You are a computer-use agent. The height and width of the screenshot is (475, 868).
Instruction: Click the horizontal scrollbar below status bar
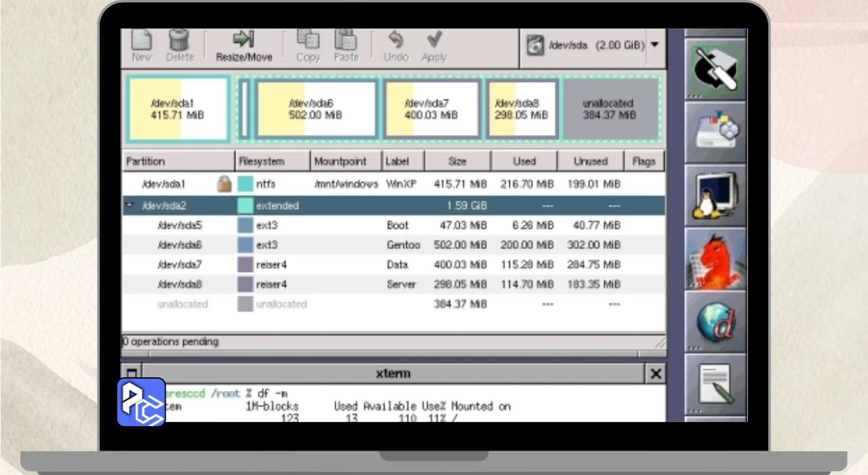tap(393, 354)
